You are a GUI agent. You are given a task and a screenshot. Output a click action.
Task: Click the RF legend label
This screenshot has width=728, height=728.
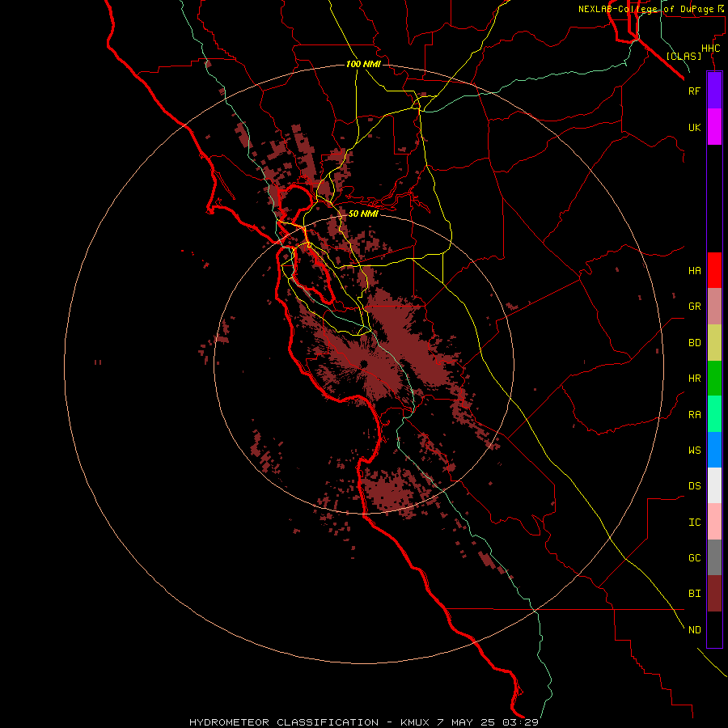click(694, 91)
